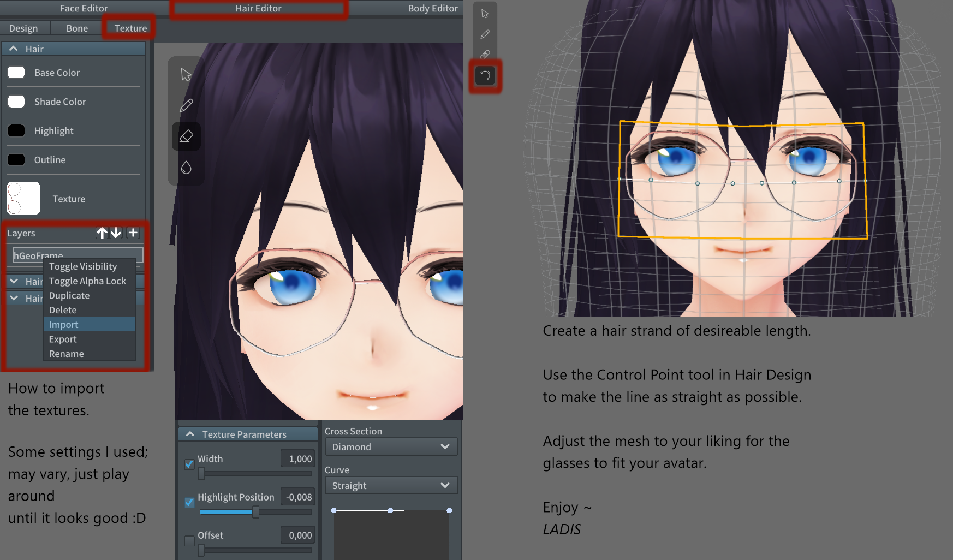
Task: Toggle the Highlight Position checkbox
Action: tap(189, 503)
